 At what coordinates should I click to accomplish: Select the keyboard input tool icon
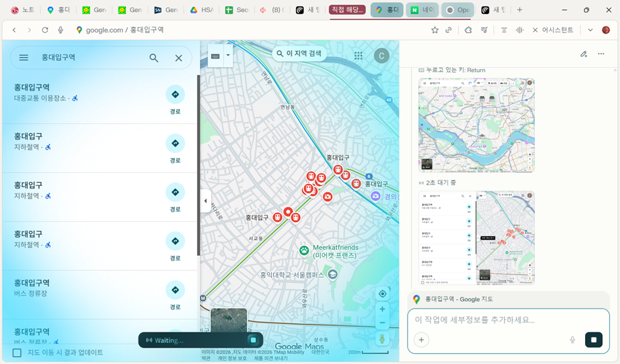[x=215, y=56]
